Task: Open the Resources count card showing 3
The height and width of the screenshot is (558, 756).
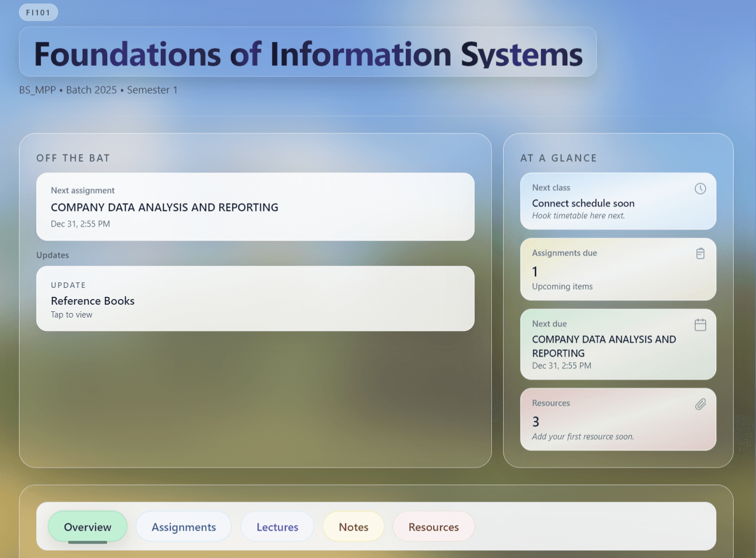Action: click(x=618, y=419)
